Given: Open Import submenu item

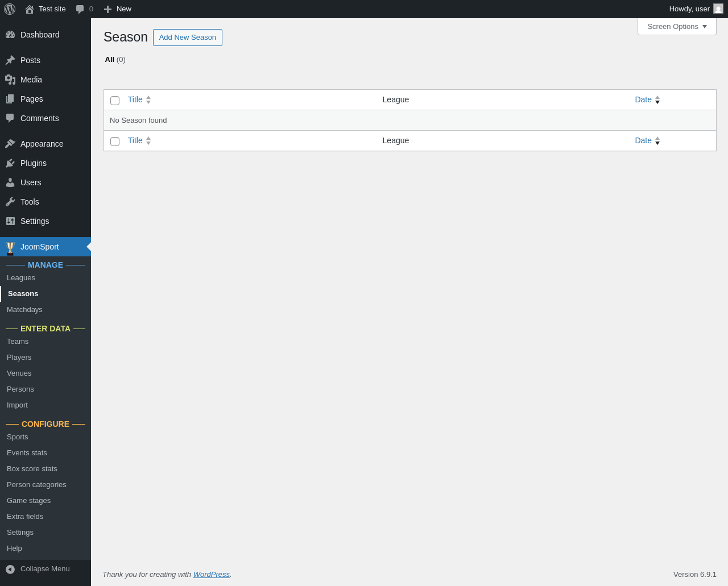Looking at the screenshot, I should pos(17,405).
